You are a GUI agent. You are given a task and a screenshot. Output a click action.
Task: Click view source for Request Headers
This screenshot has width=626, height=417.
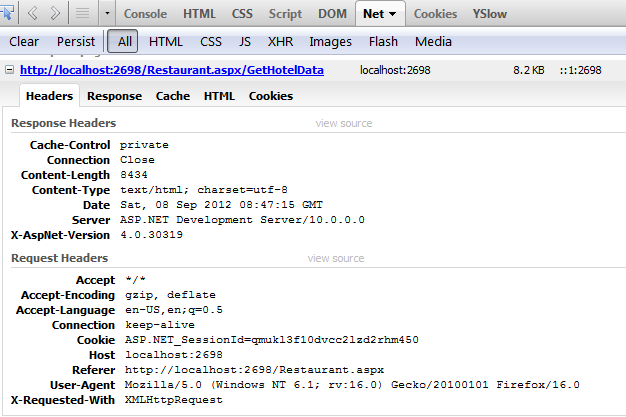(x=336, y=258)
